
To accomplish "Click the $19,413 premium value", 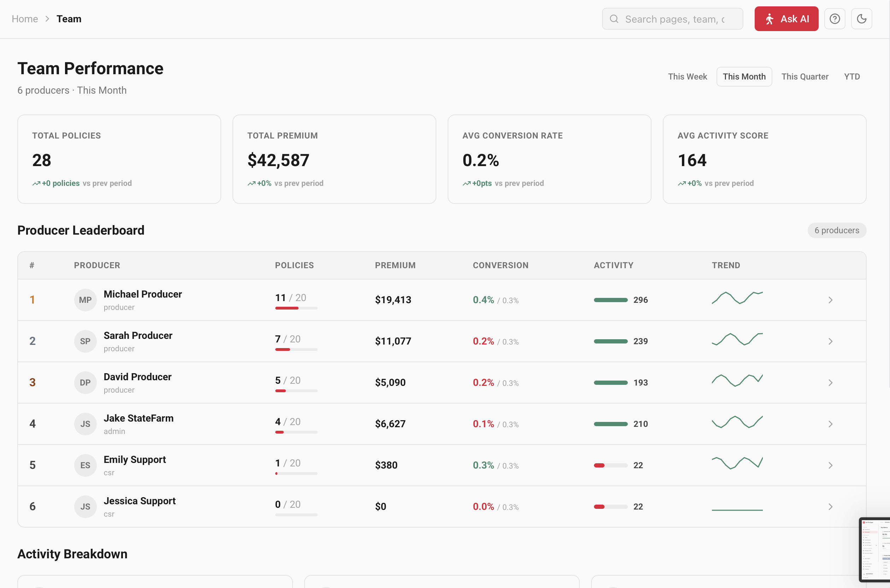I will [393, 300].
